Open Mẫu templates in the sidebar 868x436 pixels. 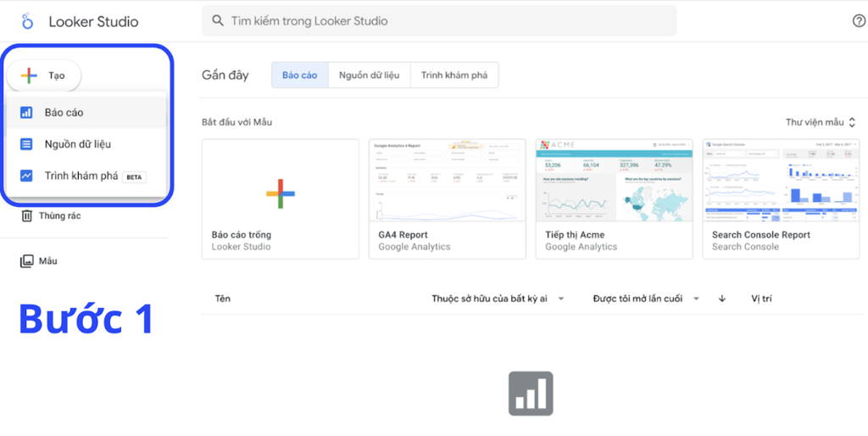pyautogui.click(x=39, y=261)
